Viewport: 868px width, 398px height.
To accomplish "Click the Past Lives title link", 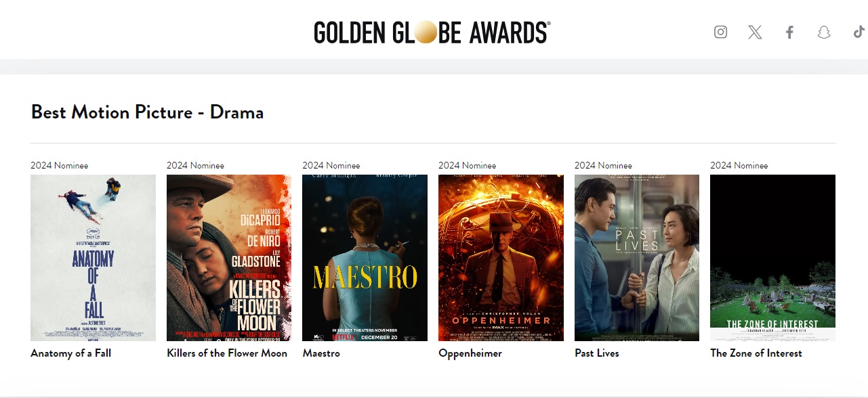I will (x=597, y=353).
